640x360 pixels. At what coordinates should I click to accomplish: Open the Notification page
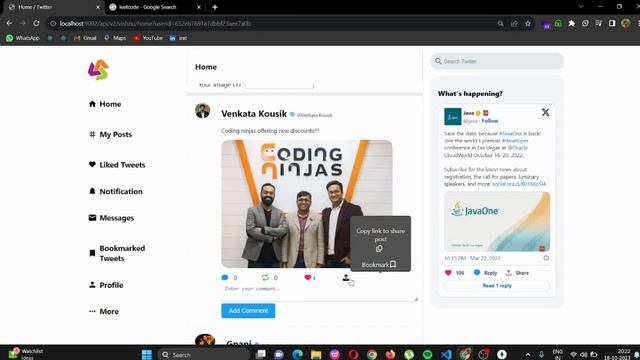click(116, 191)
